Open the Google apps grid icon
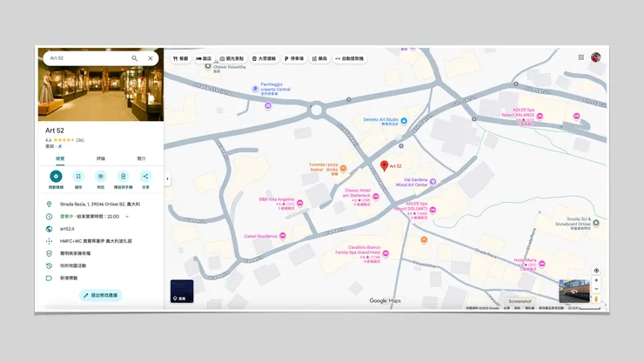 580,57
